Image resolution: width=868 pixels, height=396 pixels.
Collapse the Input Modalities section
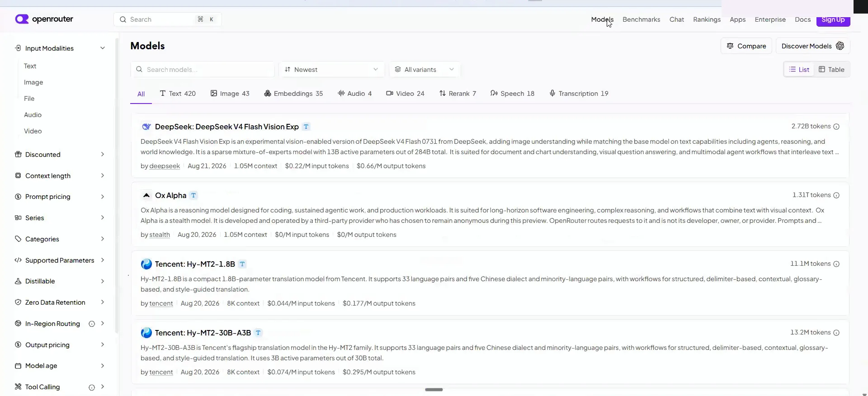pos(60,48)
